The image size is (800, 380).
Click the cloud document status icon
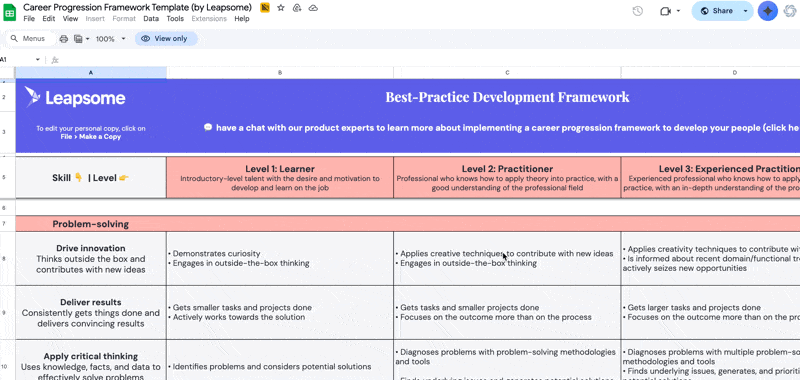click(313, 8)
